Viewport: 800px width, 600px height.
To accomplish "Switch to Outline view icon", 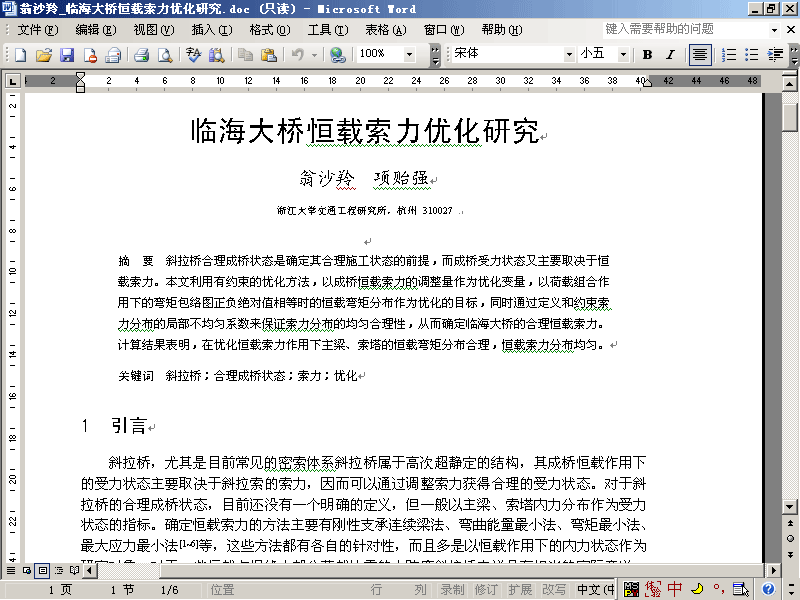I will [x=59, y=570].
